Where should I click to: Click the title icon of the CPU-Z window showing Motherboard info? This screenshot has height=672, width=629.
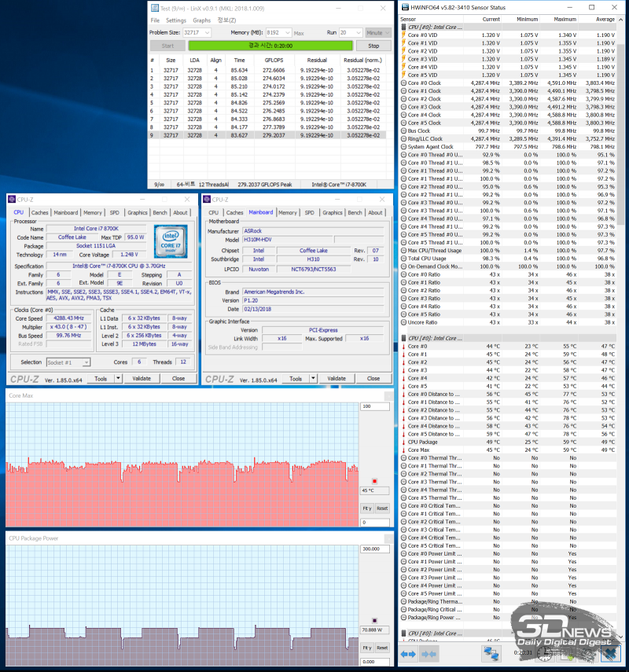(207, 200)
